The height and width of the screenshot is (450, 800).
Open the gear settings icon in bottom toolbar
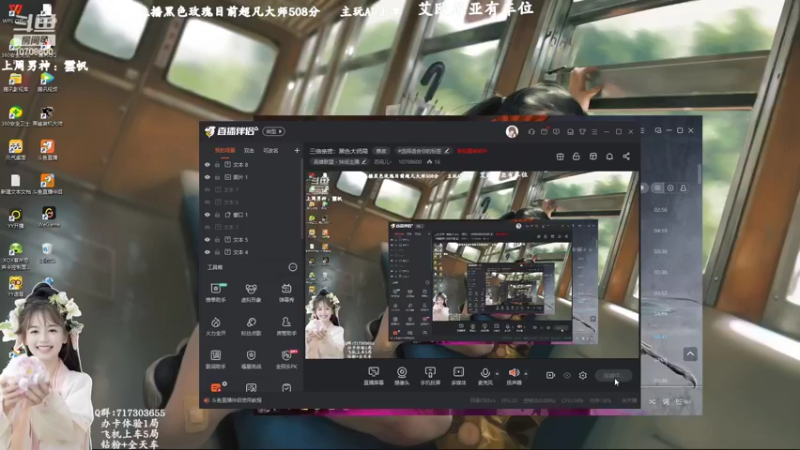click(x=583, y=376)
